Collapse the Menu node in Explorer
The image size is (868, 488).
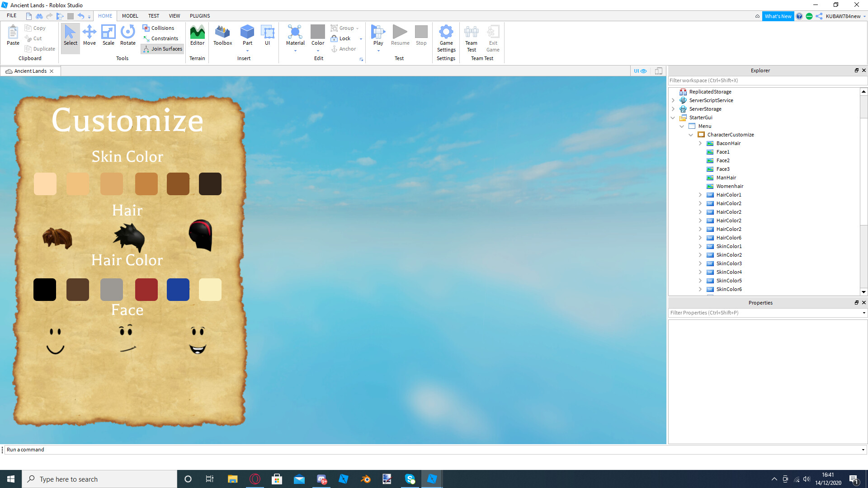point(682,126)
